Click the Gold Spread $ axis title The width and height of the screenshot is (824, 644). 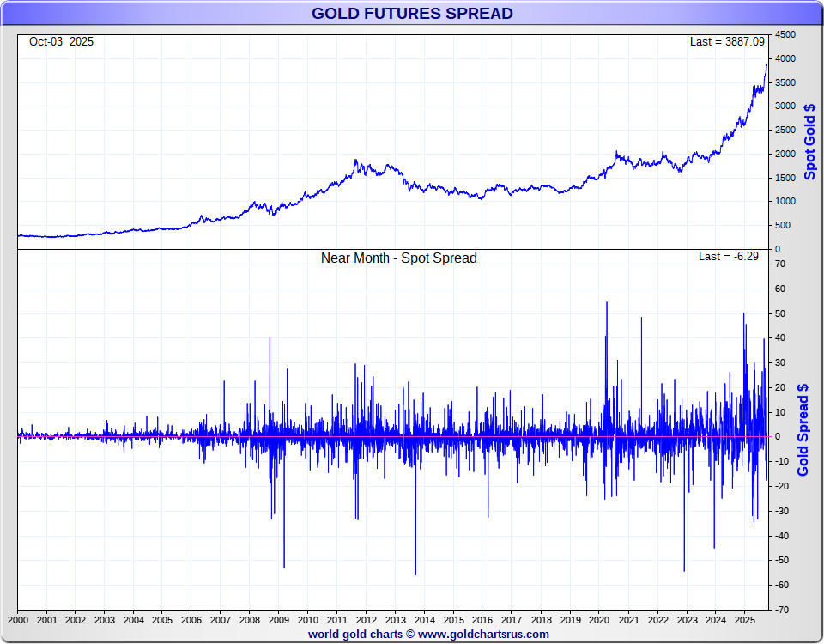(x=803, y=429)
